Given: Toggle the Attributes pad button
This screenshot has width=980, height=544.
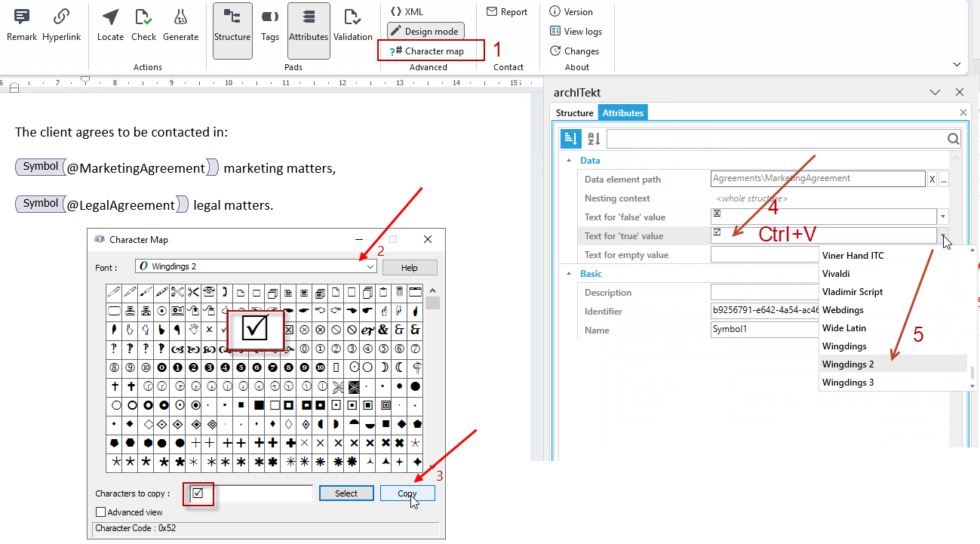Looking at the screenshot, I should (309, 31).
